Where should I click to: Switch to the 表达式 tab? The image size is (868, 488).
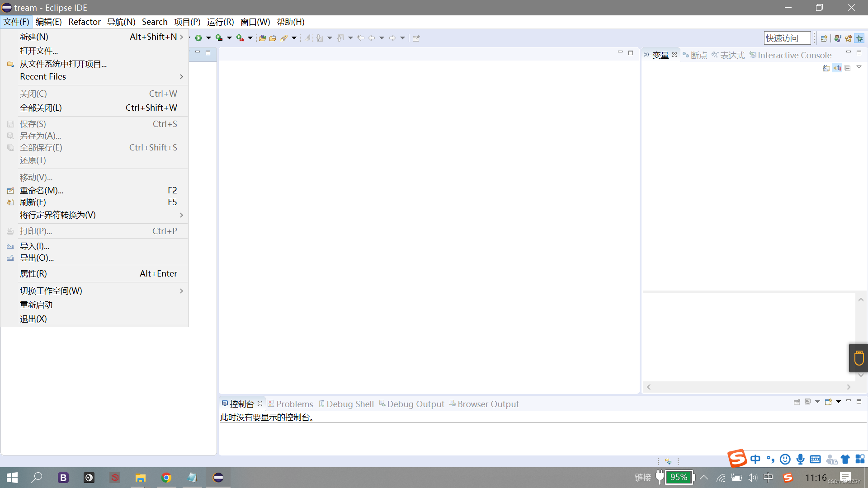point(728,55)
